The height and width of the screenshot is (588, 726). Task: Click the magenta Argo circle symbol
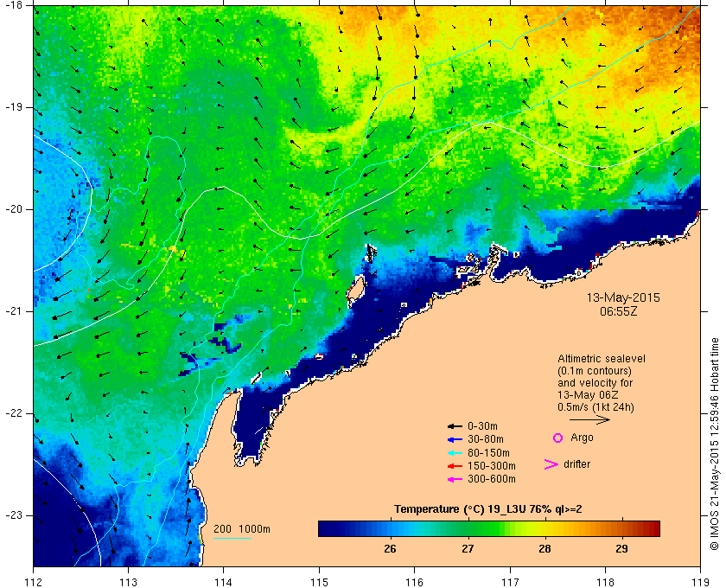(x=558, y=438)
